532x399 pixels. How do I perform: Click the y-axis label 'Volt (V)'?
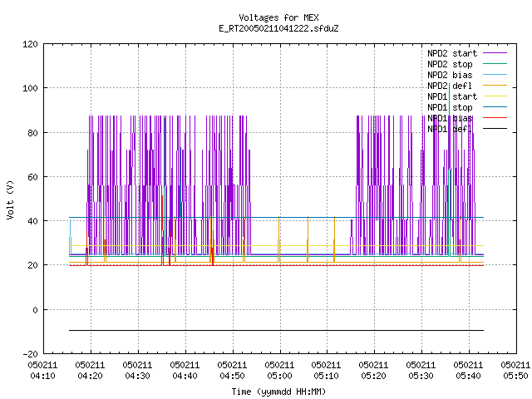[11, 199]
